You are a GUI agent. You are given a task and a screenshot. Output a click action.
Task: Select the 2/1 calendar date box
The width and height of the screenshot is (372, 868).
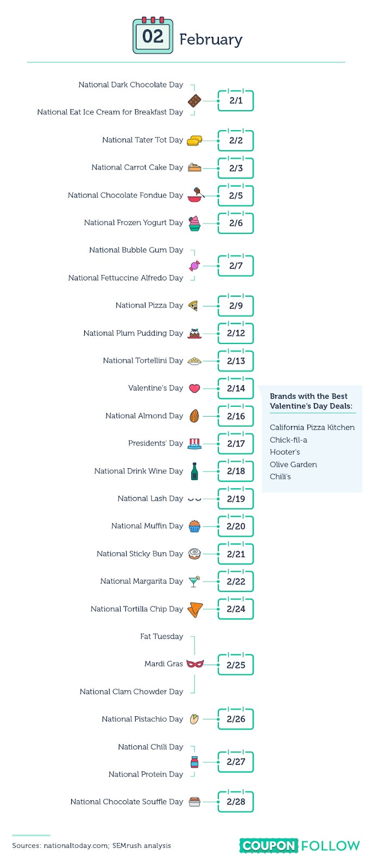[236, 100]
